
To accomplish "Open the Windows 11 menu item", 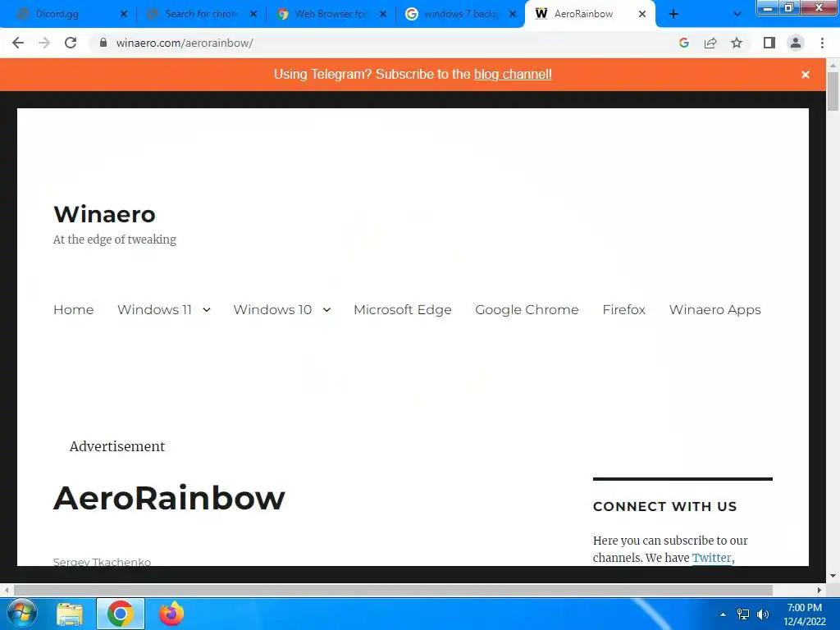I will [x=154, y=309].
